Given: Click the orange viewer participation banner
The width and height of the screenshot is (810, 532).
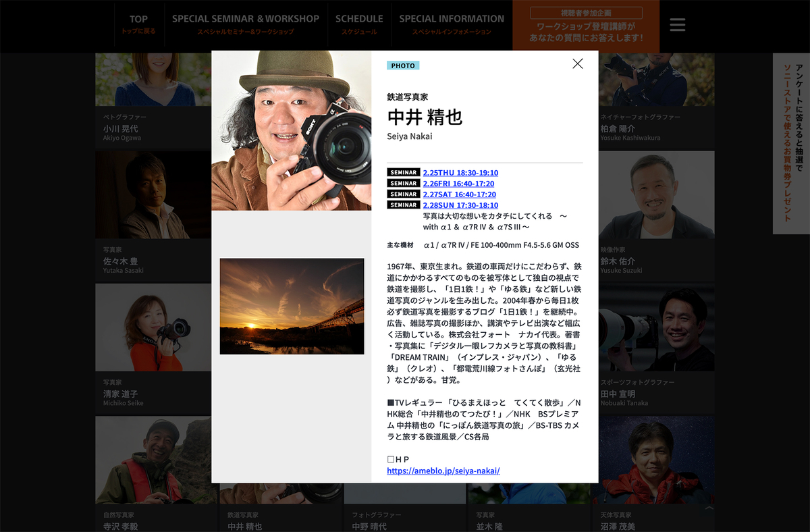Looking at the screenshot, I should [x=586, y=25].
